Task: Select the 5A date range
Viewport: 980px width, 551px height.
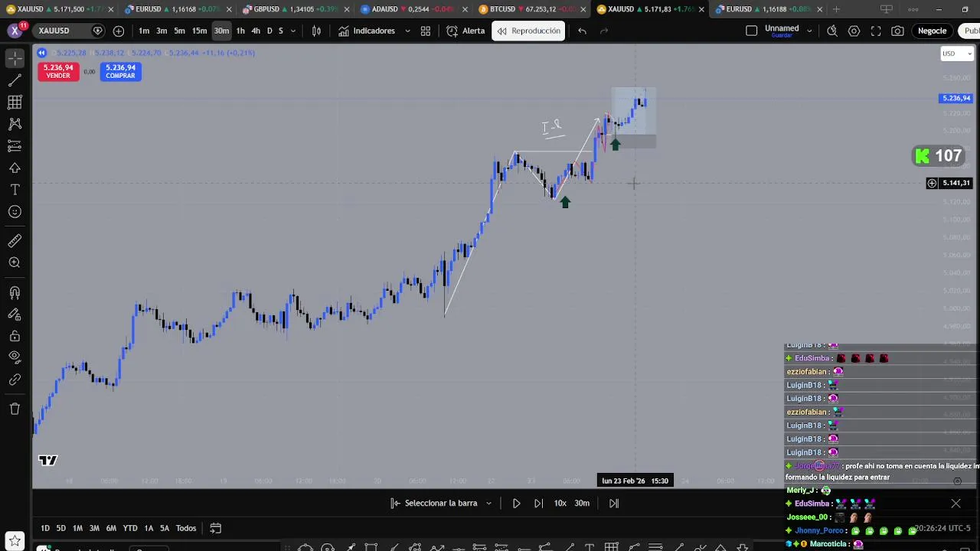Action: [165, 528]
